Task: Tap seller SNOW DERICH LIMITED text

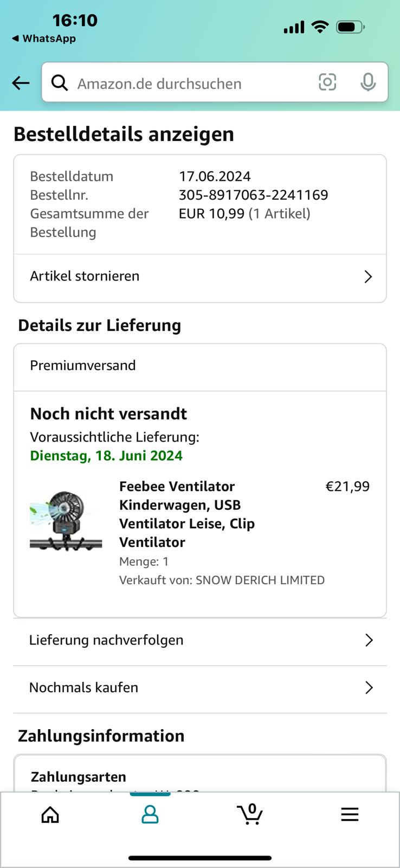Action: 260,580
